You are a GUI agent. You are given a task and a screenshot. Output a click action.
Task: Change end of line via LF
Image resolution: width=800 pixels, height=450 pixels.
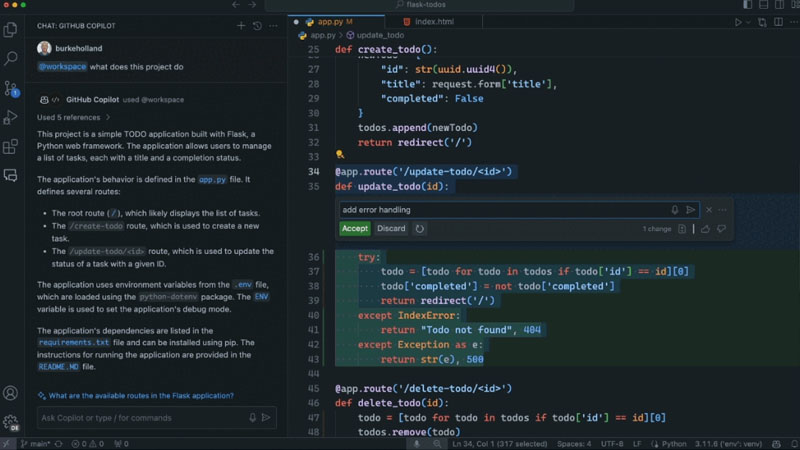click(637, 443)
